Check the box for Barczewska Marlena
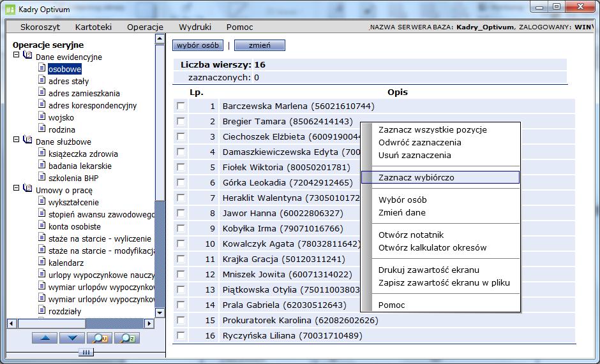 (181, 106)
